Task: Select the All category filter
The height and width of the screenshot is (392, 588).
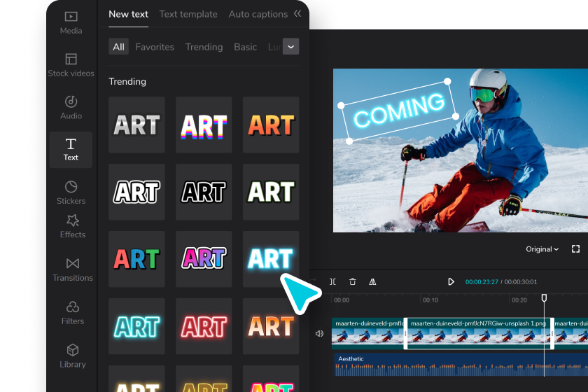Action: pos(118,47)
